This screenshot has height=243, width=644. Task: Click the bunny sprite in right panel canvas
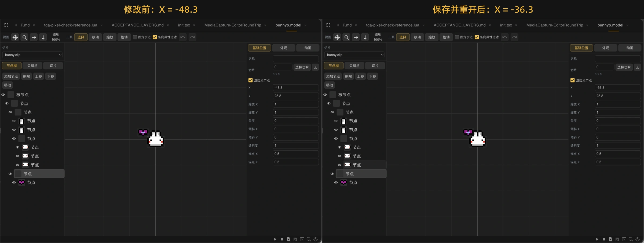click(478, 139)
